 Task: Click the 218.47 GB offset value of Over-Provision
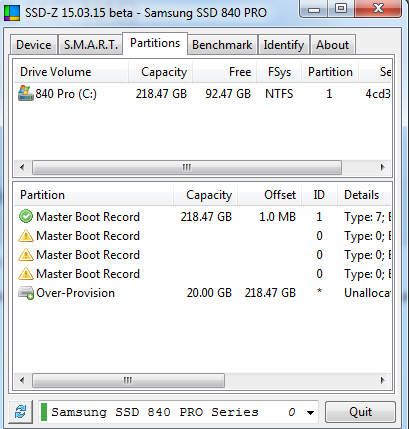tap(270, 293)
